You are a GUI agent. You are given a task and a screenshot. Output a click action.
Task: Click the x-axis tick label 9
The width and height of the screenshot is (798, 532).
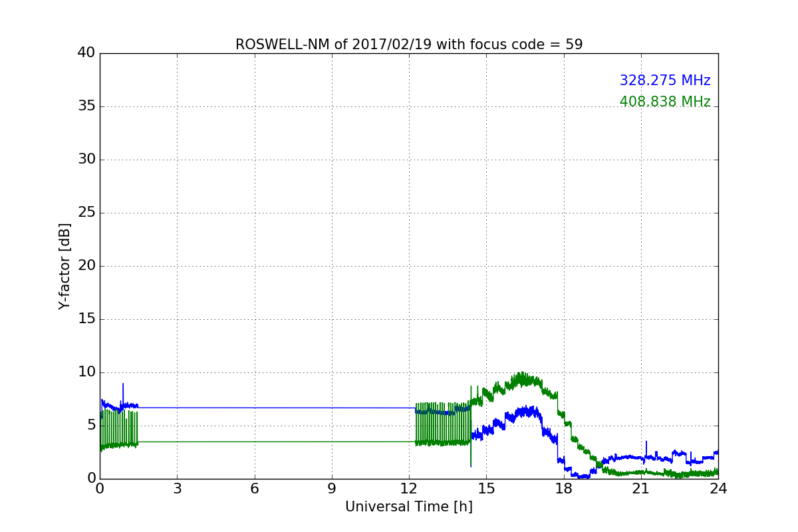tap(332, 489)
